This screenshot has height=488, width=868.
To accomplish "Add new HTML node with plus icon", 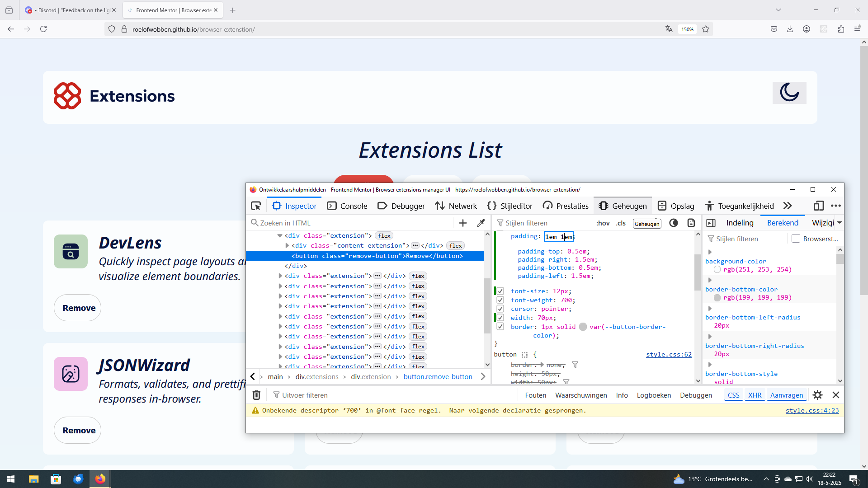I will [x=462, y=223].
